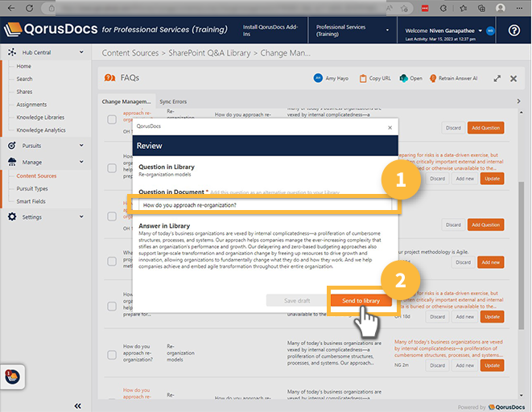The image size is (532, 412).
Task: Expand the Pursuits section chevron
Action: (81, 145)
